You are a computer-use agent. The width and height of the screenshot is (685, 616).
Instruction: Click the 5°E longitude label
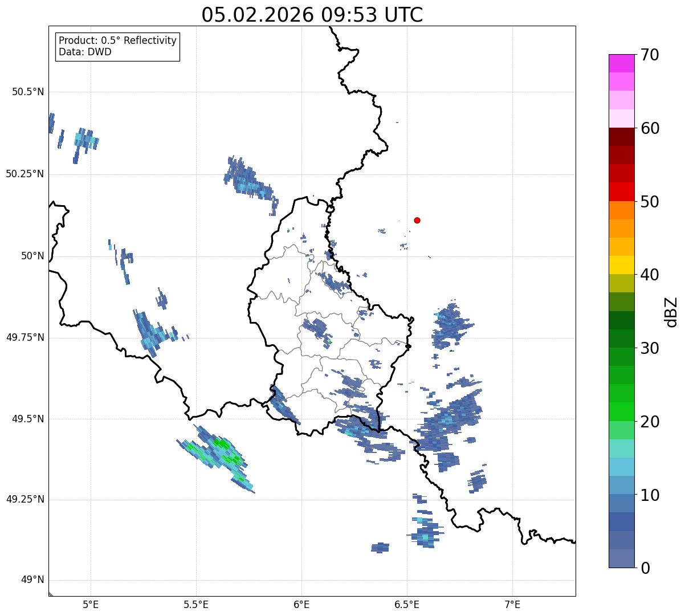click(x=91, y=604)
